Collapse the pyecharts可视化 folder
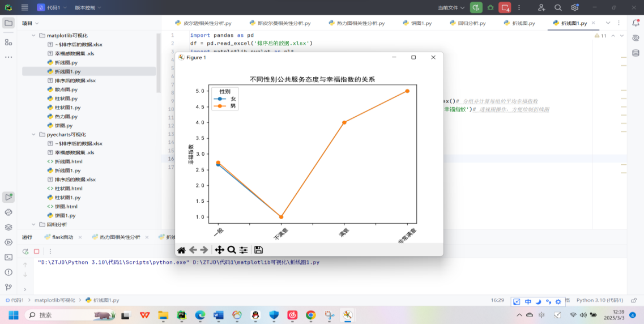 tap(33, 134)
